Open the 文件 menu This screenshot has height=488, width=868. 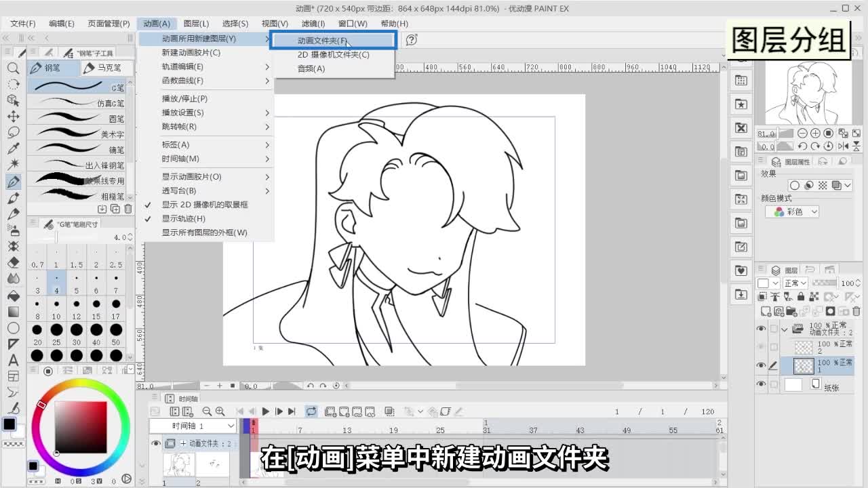point(23,23)
